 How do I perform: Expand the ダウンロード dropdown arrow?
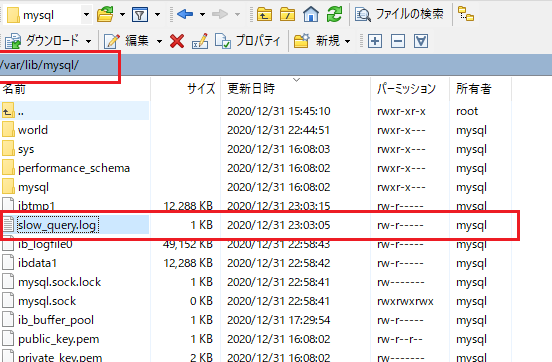[88, 41]
